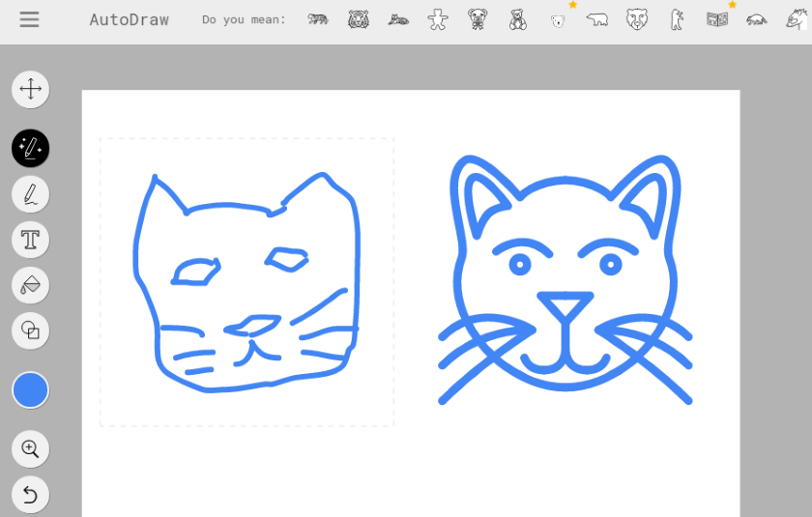
Task: Pick the gingerbread-style teddy bear suggestion
Action: pyautogui.click(x=438, y=19)
